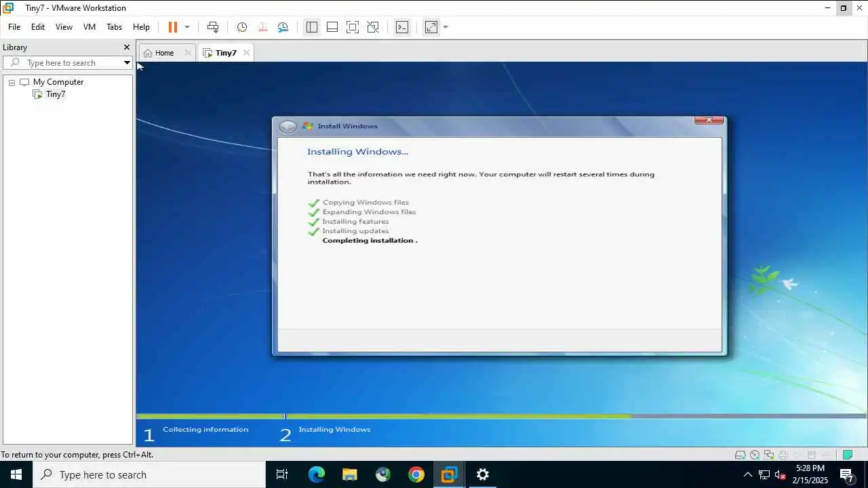Screen dimensions: 868x488
Task: Click the "Expanding Windows files" step text
Action: pyautogui.click(x=369, y=212)
